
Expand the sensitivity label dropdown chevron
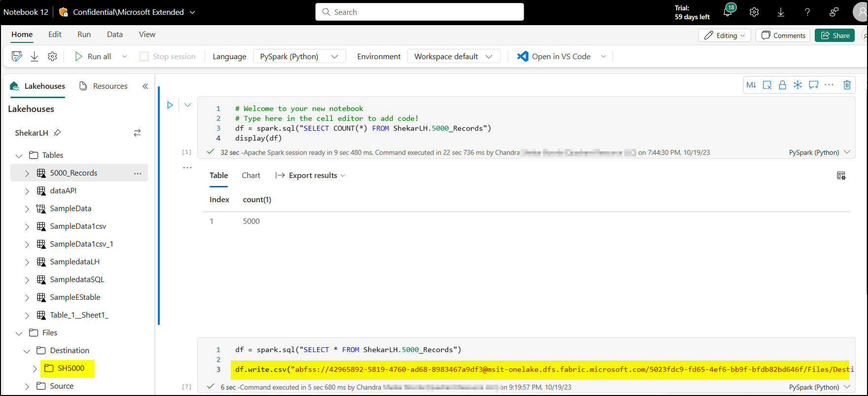(192, 12)
